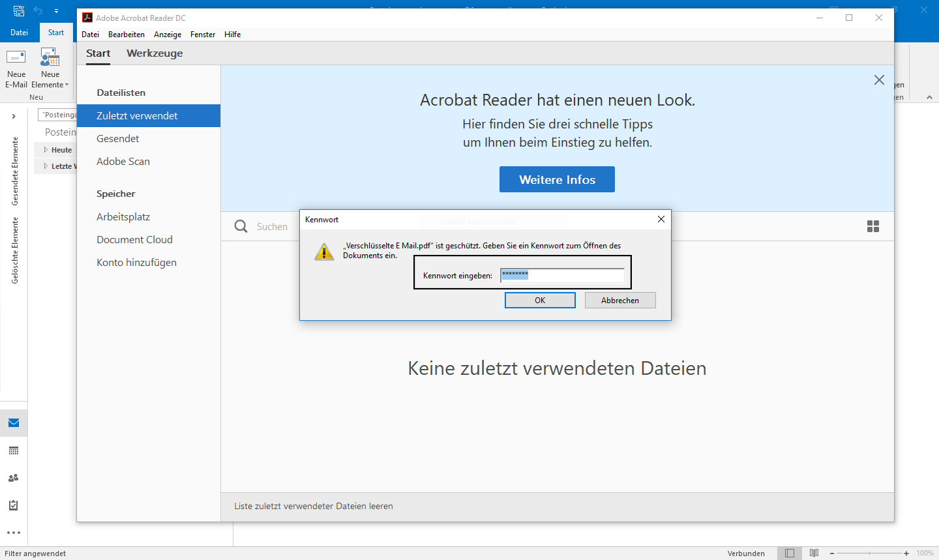Click the Adobe Acrobat Reader title icon
The height and width of the screenshot is (560, 939).
pos(87,18)
